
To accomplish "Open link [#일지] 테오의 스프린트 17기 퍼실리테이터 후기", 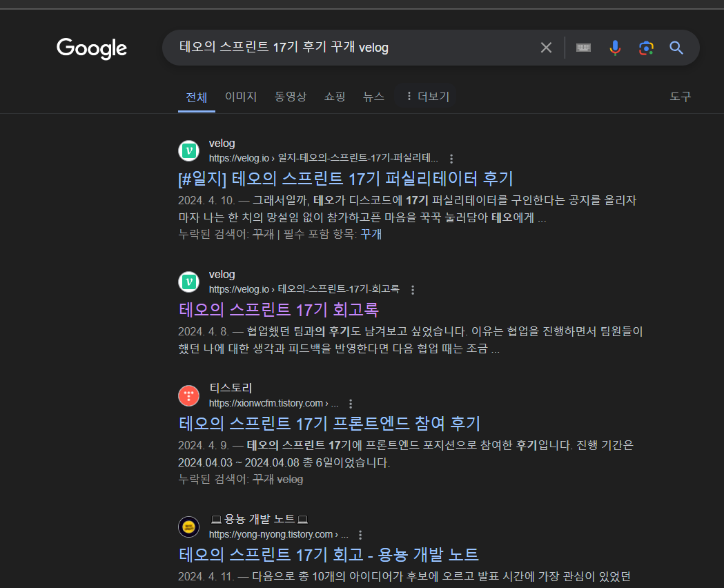I will click(346, 179).
